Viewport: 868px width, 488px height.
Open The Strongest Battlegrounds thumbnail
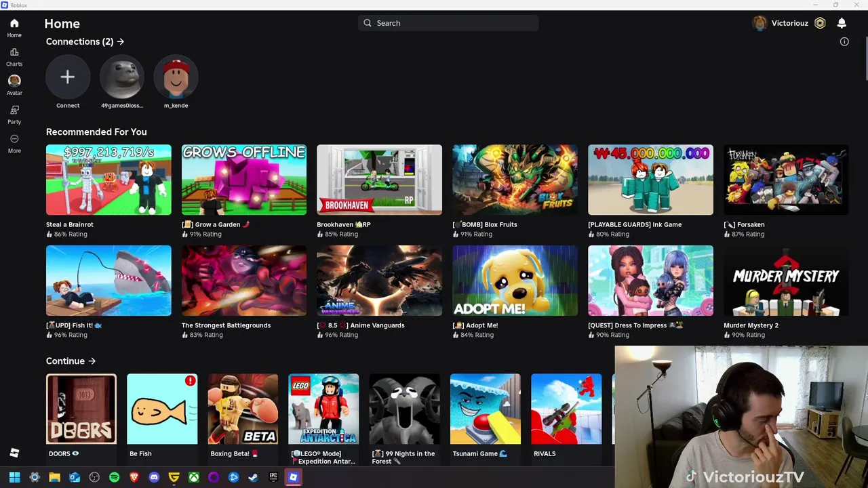click(244, 281)
